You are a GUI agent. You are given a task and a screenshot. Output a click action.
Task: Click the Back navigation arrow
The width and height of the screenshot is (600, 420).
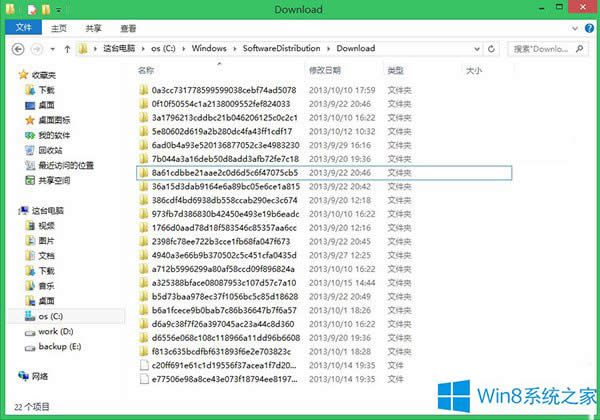coord(16,48)
